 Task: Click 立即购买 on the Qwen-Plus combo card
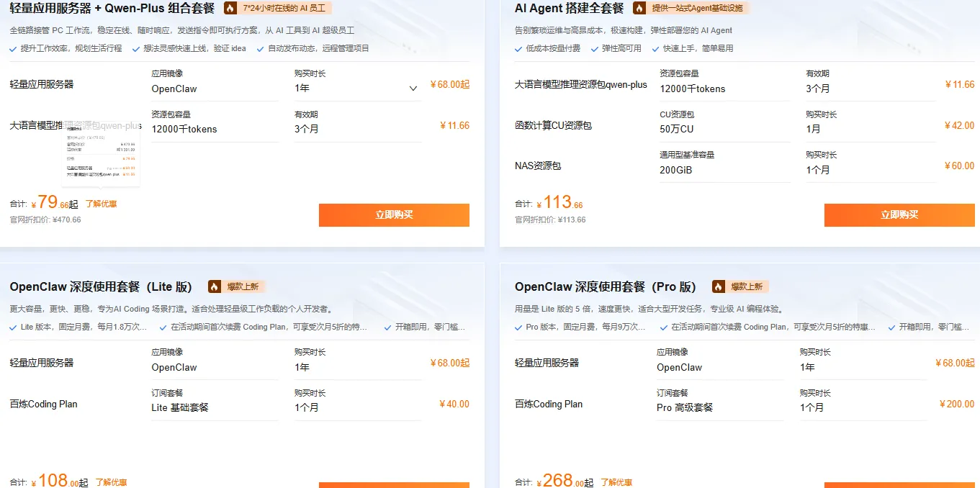pos(393,214)
